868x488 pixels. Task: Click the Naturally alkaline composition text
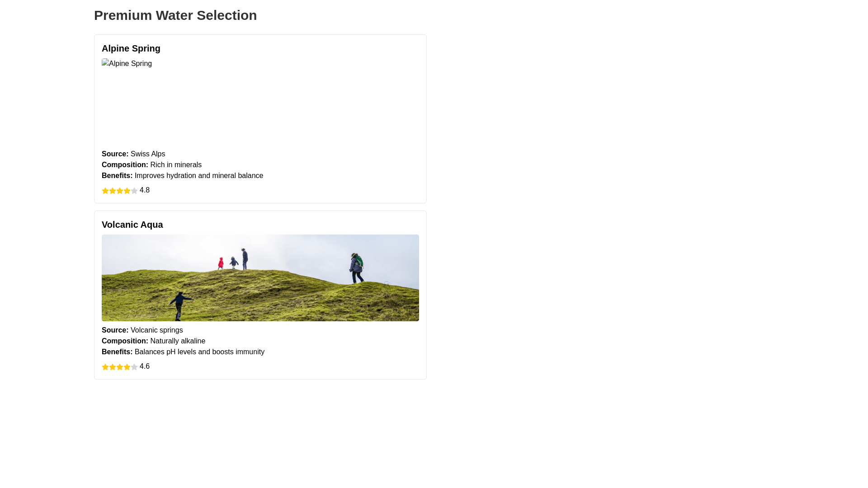coord(178,341)
